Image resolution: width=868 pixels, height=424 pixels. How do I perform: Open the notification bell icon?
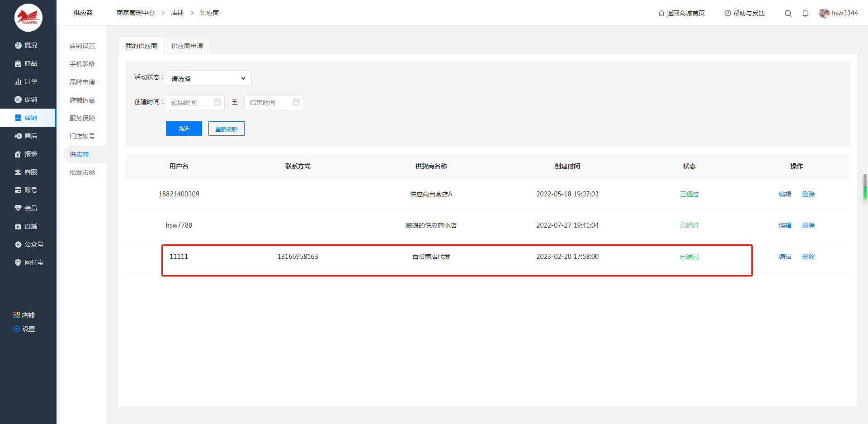tap(805, 13)
